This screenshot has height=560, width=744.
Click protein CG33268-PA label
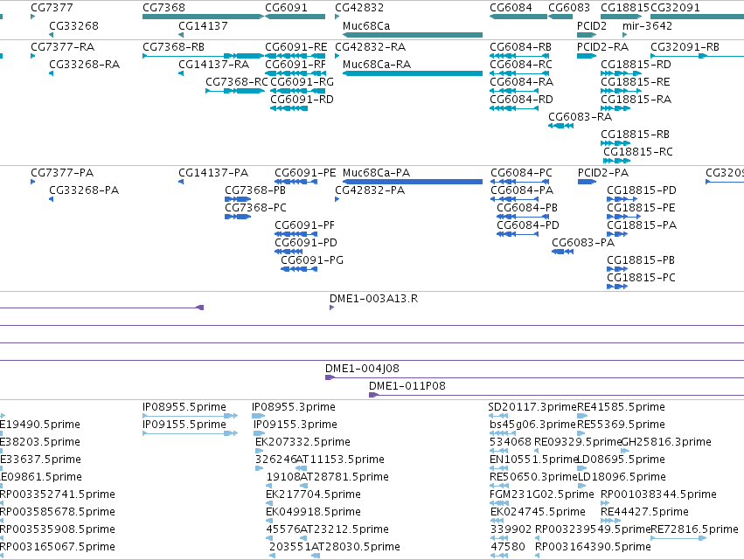(84, 190)
